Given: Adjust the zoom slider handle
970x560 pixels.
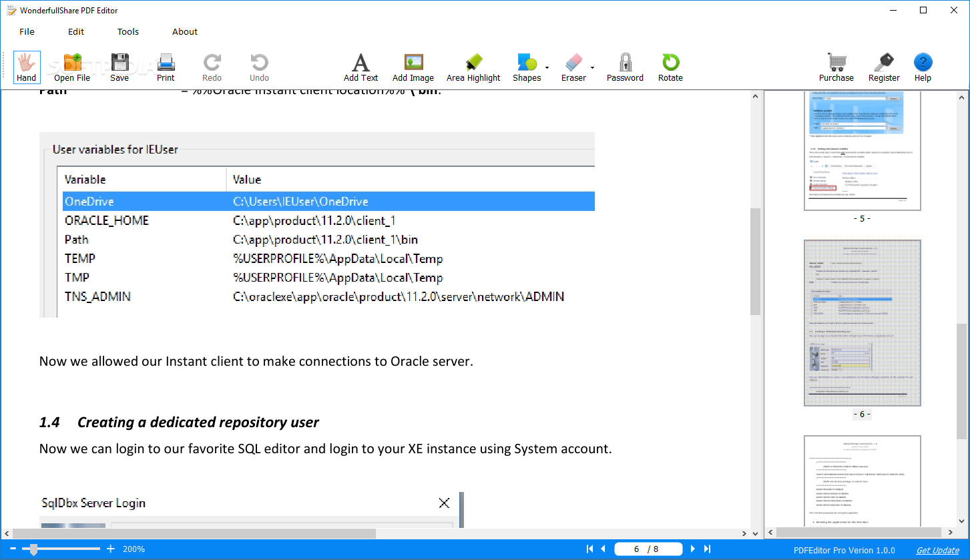Looking at the screenshot, I should [x=33, y=549].
